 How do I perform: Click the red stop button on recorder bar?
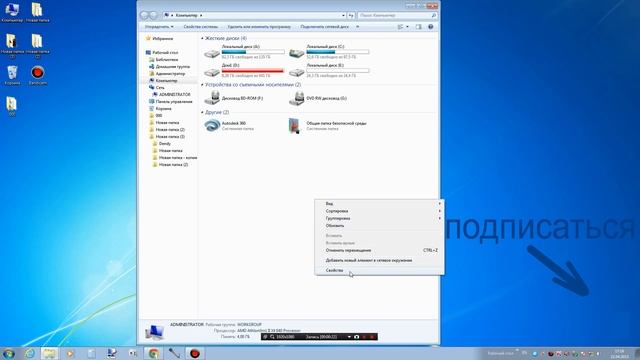click(x=371, y=337)
